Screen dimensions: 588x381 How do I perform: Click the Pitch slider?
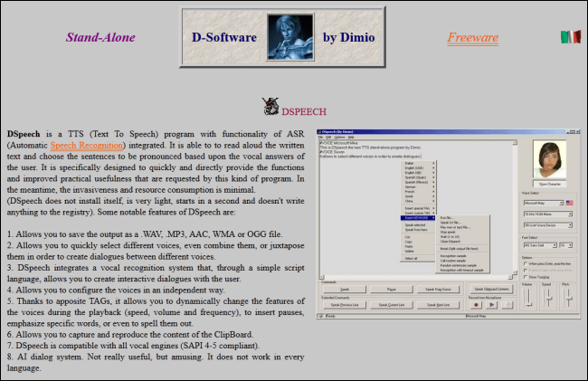568,299
